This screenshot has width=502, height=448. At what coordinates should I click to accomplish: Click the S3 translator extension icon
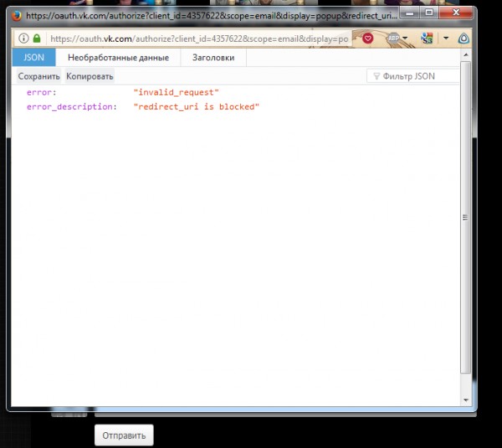(x=427, y=38)
